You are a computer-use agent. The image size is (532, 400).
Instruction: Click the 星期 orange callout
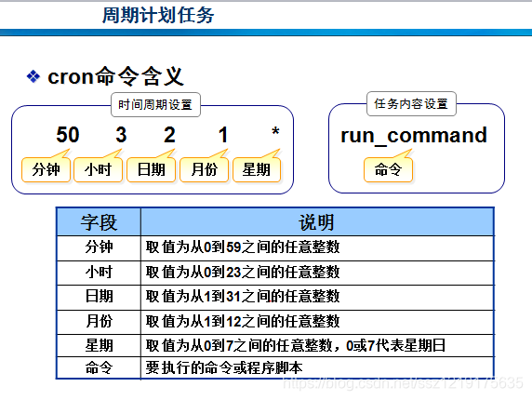[x=257, y=169]
